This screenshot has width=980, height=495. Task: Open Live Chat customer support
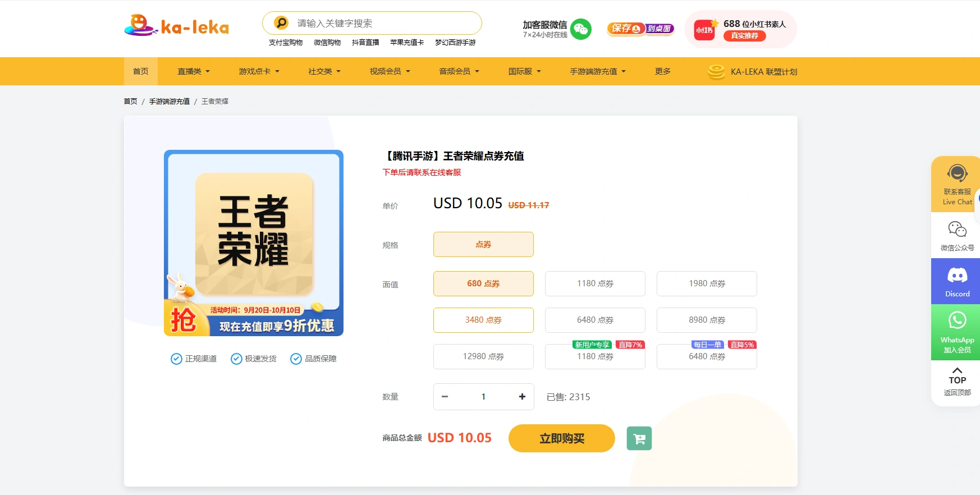[x=957, y=184]
